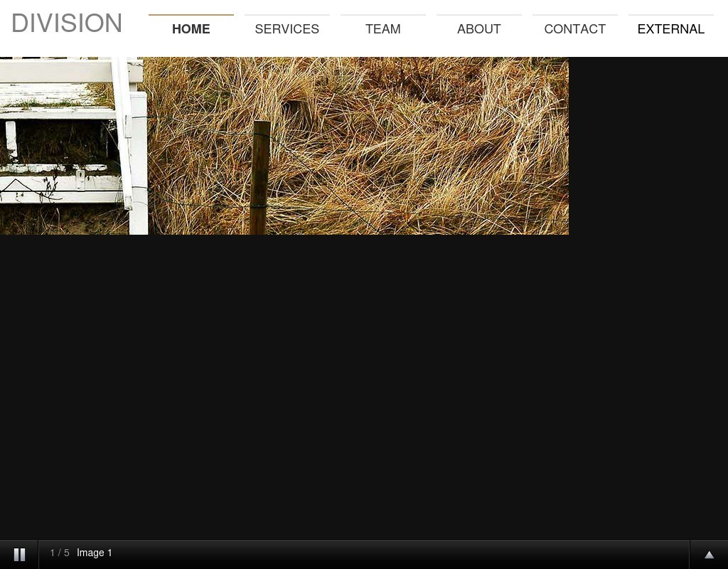Click the grey line above EXTERNAL

[x=670, y=15]
